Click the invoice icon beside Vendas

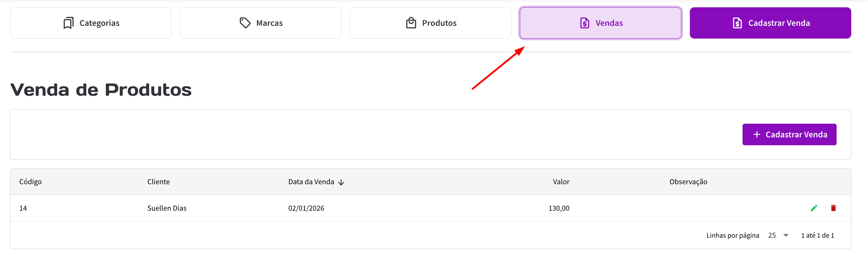click(x=585, y=23)
